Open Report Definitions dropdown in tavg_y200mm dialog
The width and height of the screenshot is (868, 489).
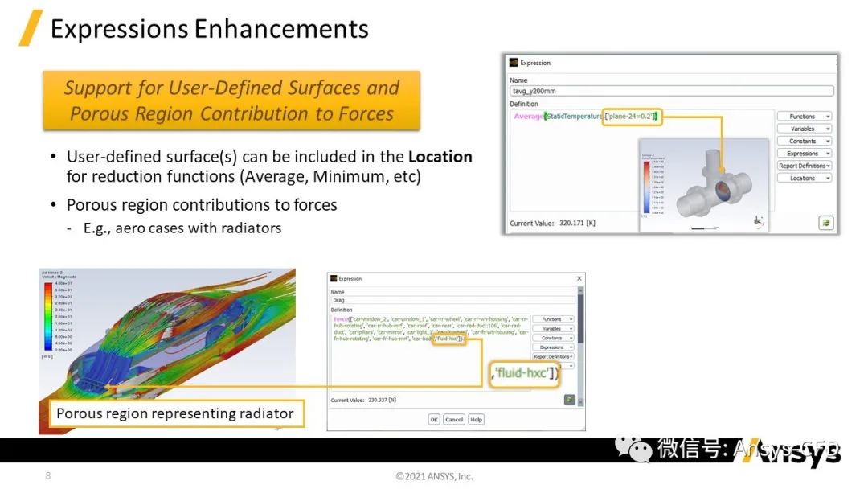(805, 166)
